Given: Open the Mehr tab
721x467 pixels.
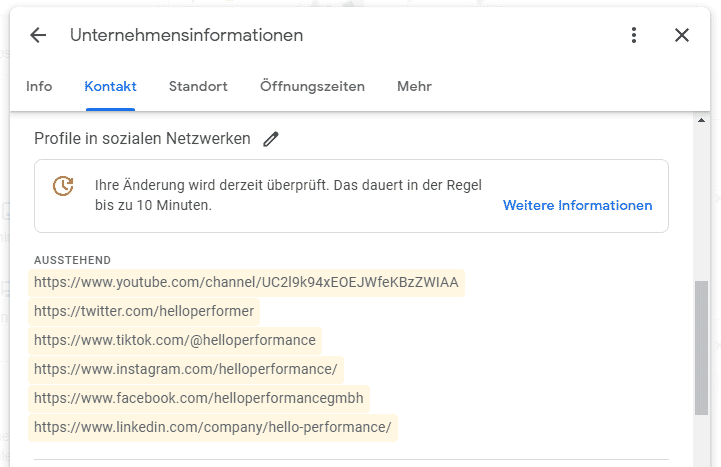Looking at the screenshot, I should [x=414, y=86].
